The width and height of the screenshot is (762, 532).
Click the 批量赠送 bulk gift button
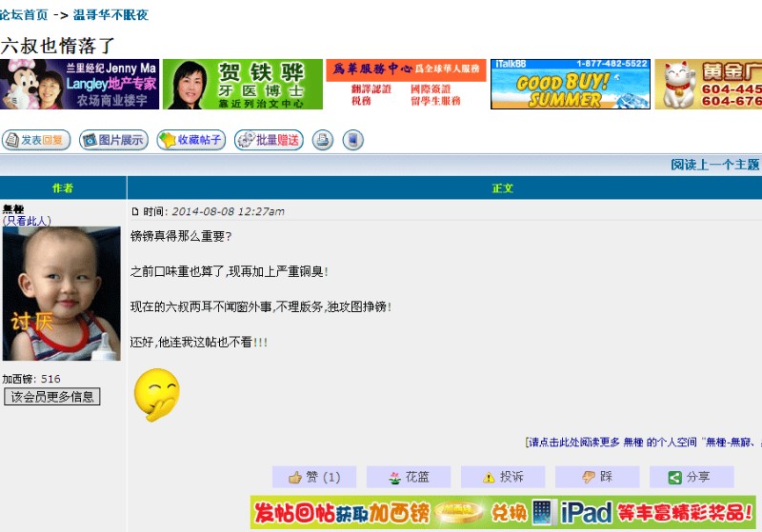coord(269,140)
